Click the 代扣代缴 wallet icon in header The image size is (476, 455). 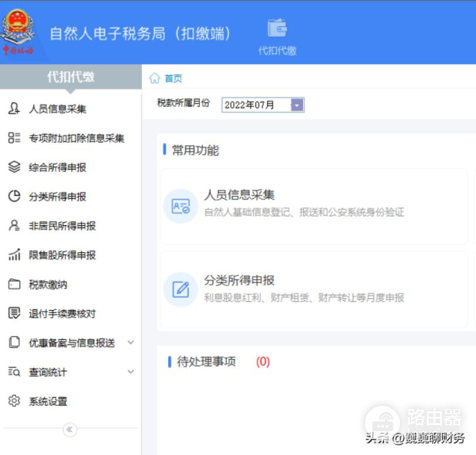point(277,28)
